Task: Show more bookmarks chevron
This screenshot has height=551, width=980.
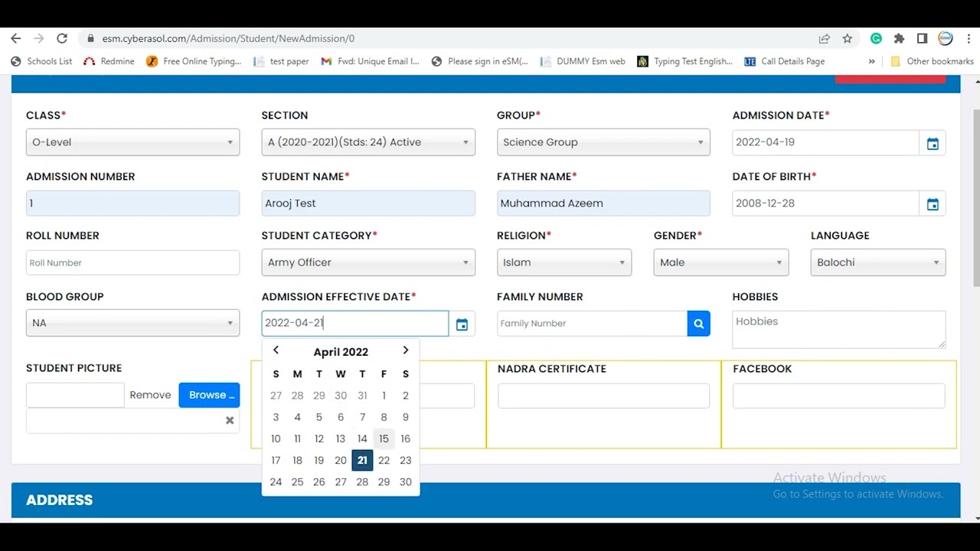Action: pyautogui.click(x=871, y=61)
